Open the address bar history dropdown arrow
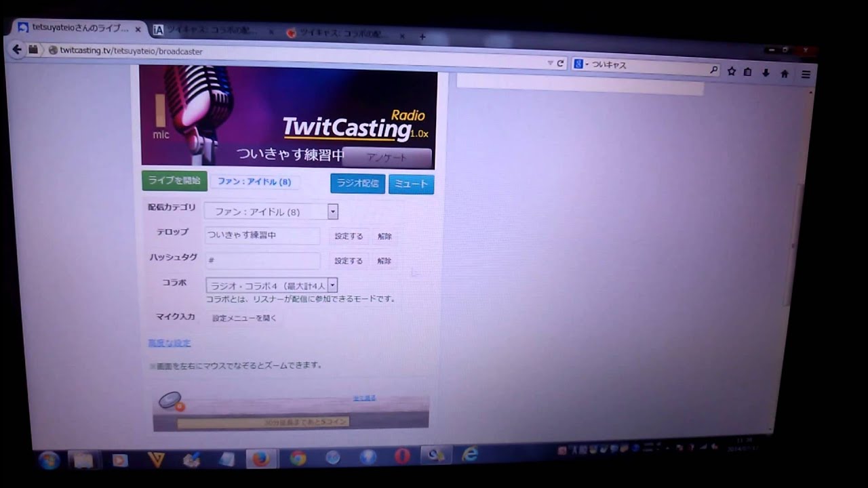 [551, 63]
